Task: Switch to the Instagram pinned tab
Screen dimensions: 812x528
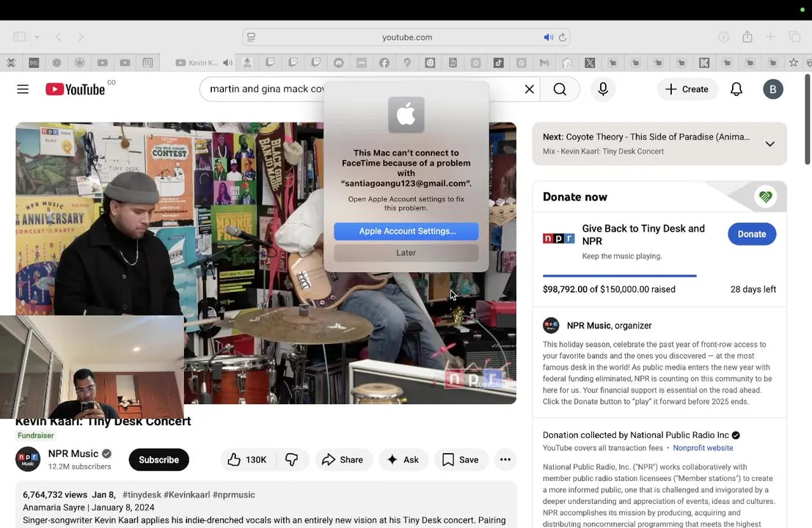Action: click(x=147, y=62)
